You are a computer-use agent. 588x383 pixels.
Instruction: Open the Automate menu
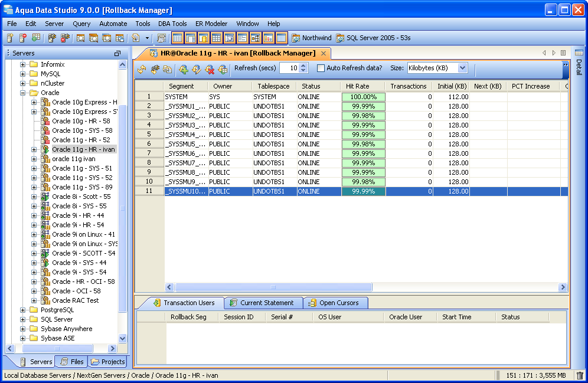tap(113, 24)
